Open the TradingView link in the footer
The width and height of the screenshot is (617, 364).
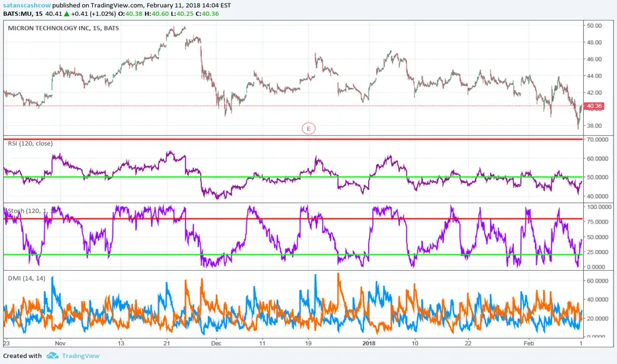pyautogui.click(x=81, y=356)
